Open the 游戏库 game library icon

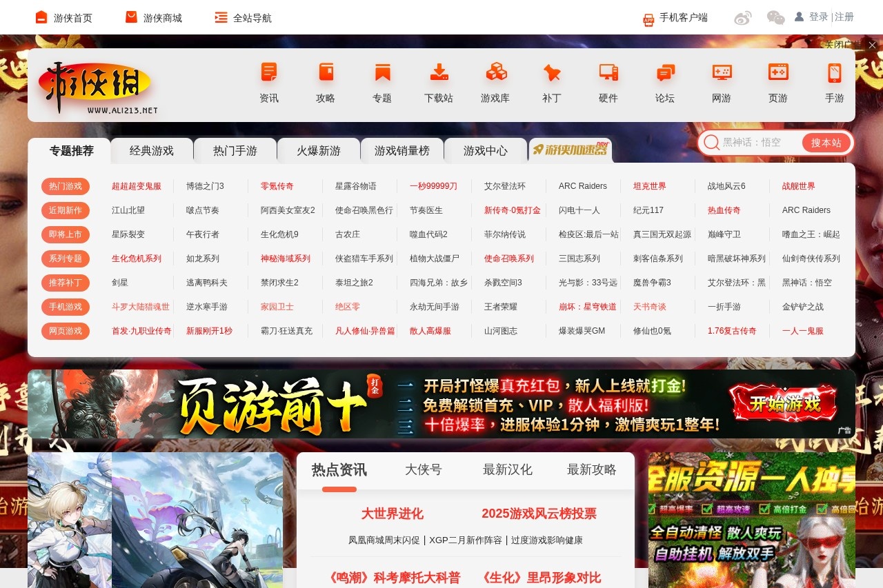[495, 72]
